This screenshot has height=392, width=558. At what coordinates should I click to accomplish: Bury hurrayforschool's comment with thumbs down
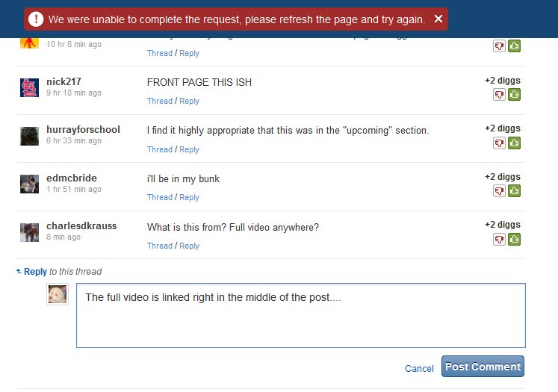click(x=499, y=143)
